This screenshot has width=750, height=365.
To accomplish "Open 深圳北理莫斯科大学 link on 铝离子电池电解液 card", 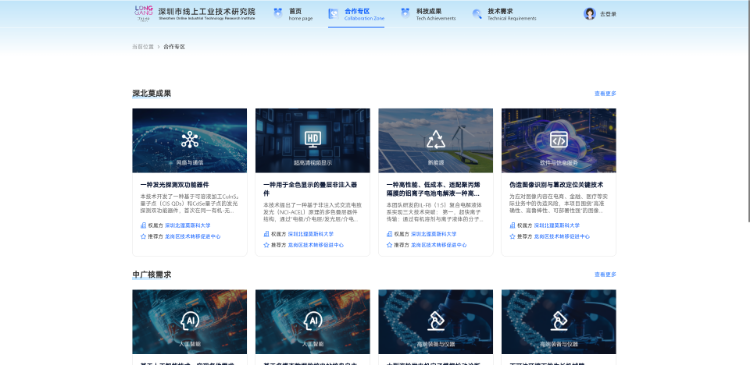I will [433, 234].
